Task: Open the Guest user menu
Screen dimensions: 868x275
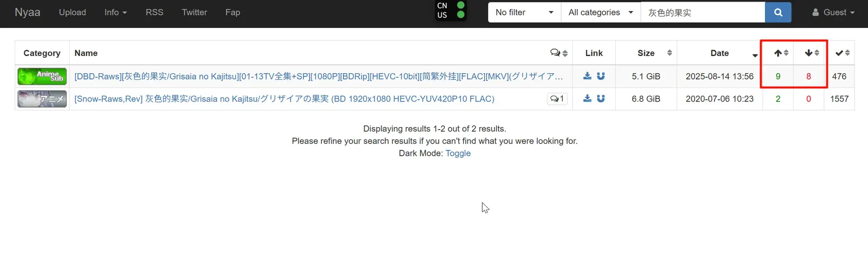Action: coord(833,12)
